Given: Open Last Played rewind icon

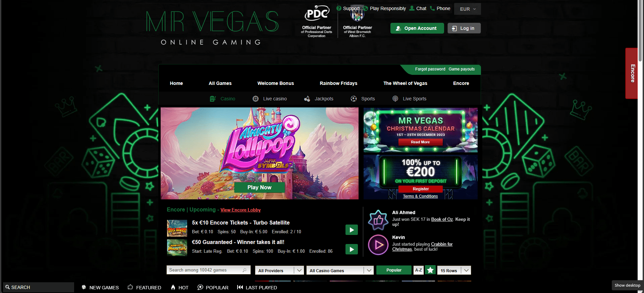Looking at the screenshot, I should pyautogui.click(x=240, y=287).
